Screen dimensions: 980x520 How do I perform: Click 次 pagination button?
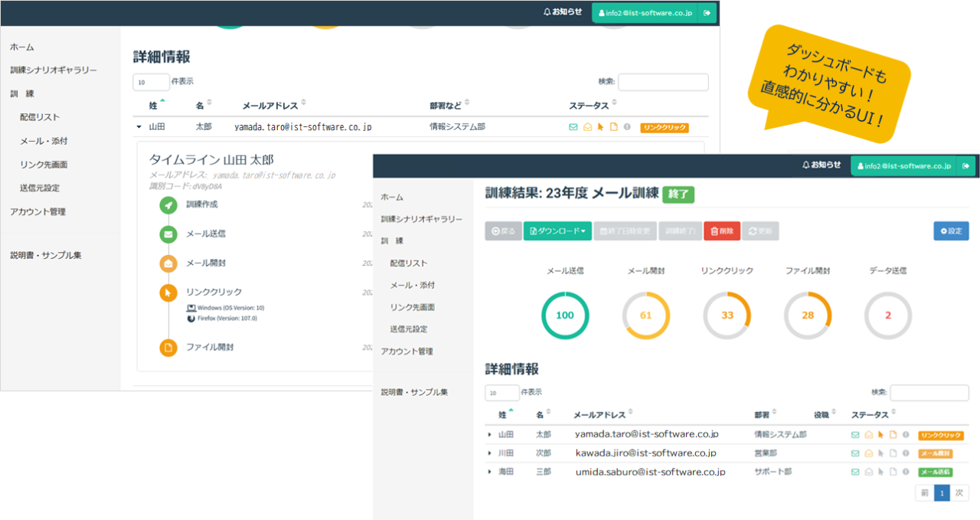coord(959,493)
